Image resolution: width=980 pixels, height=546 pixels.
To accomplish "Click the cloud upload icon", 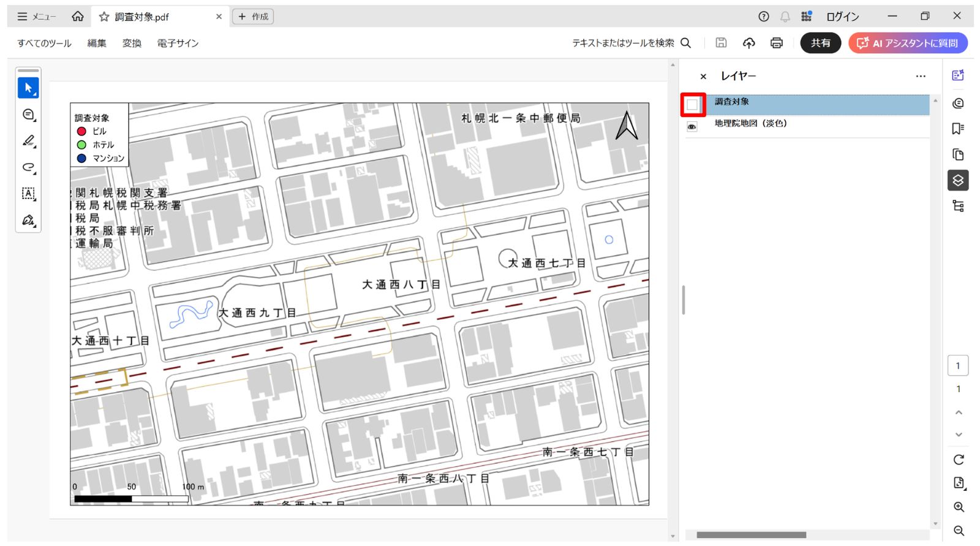I will pyautogui.click(x=748, y=43).
